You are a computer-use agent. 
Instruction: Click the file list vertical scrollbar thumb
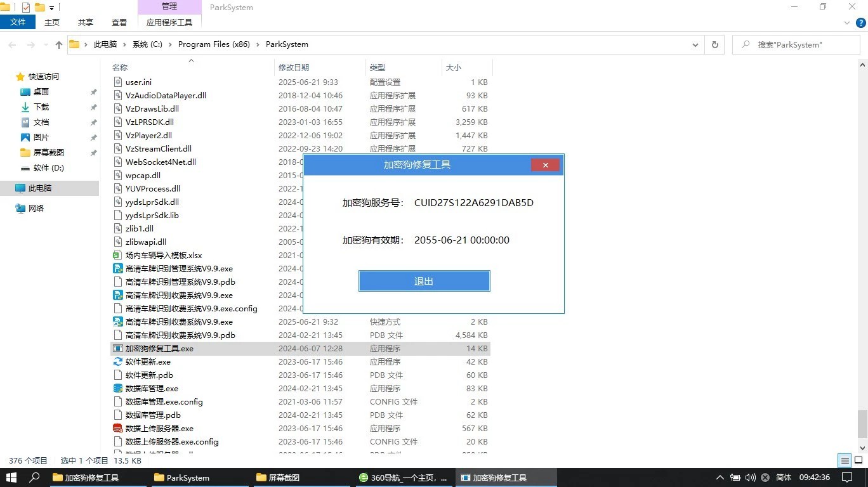862,423
